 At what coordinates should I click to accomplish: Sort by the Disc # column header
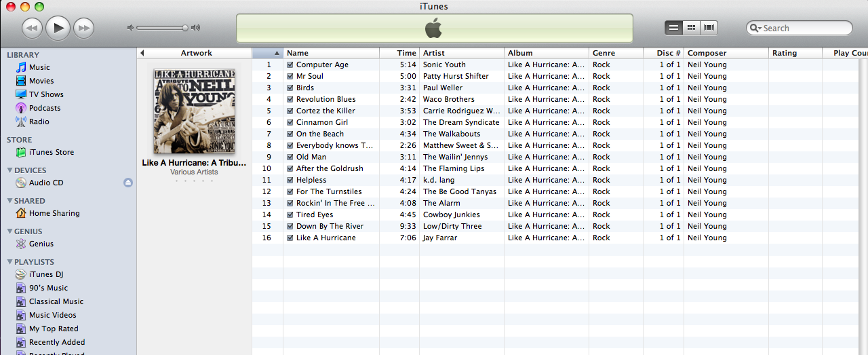click(663, 53)
